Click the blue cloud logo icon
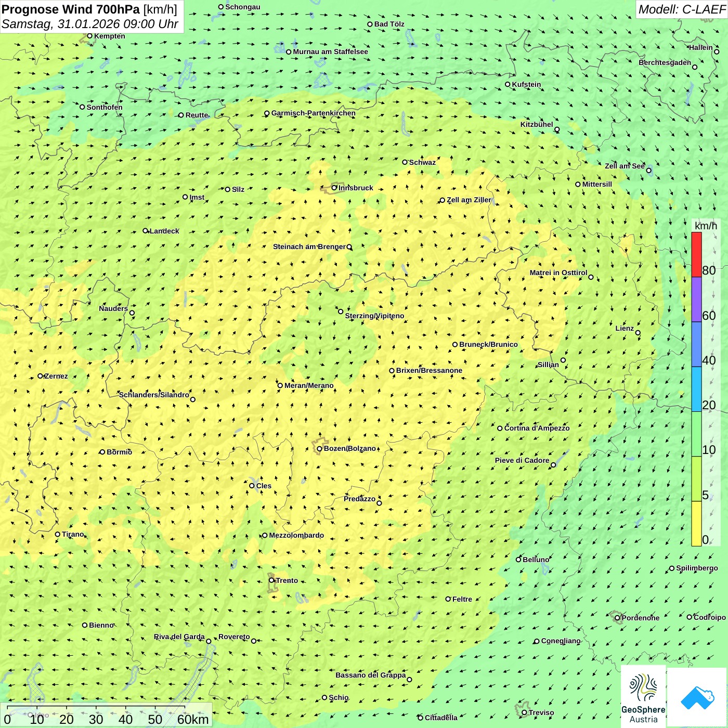728x728 pixels. [x=697, y=697]
